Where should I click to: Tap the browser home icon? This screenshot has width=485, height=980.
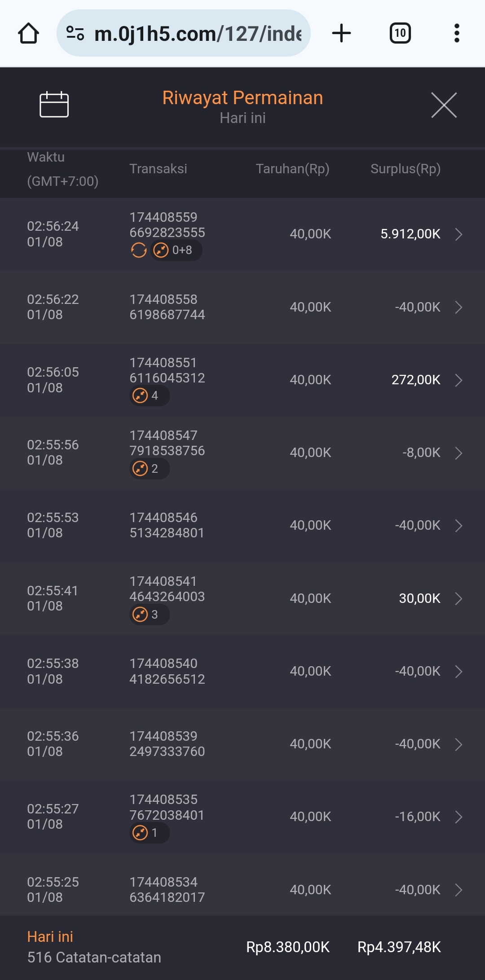[28, 33]
